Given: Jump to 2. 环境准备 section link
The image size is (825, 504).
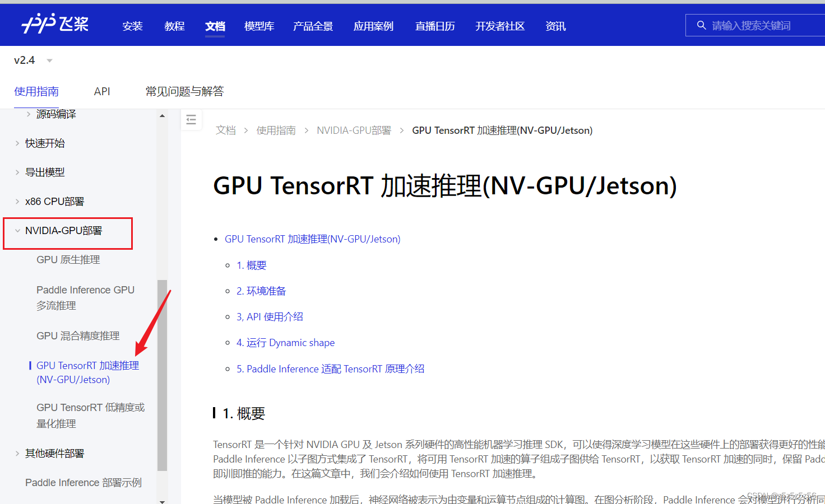Looking at the screenshot, I should point(261,291).
